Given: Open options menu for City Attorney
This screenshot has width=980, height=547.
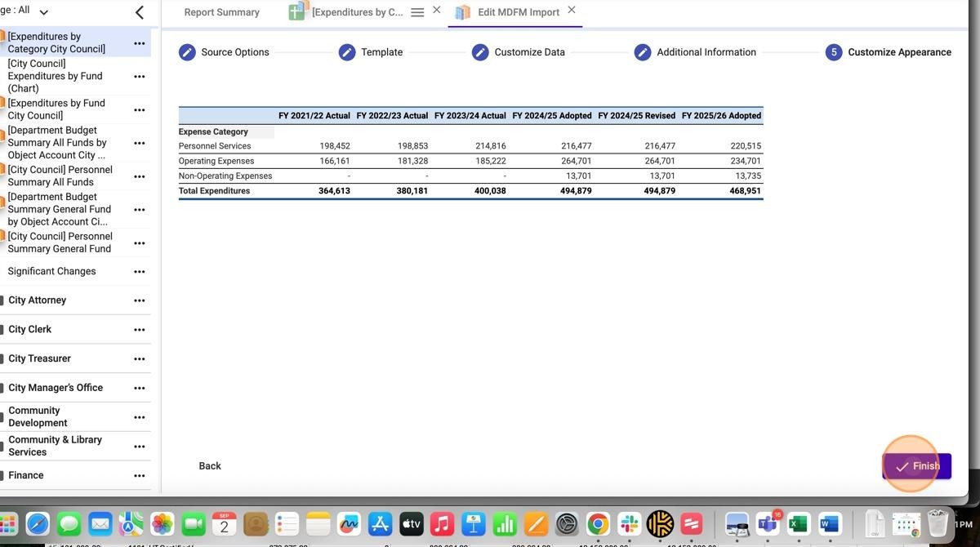Looking at the screenshot, I should point(140,301).
